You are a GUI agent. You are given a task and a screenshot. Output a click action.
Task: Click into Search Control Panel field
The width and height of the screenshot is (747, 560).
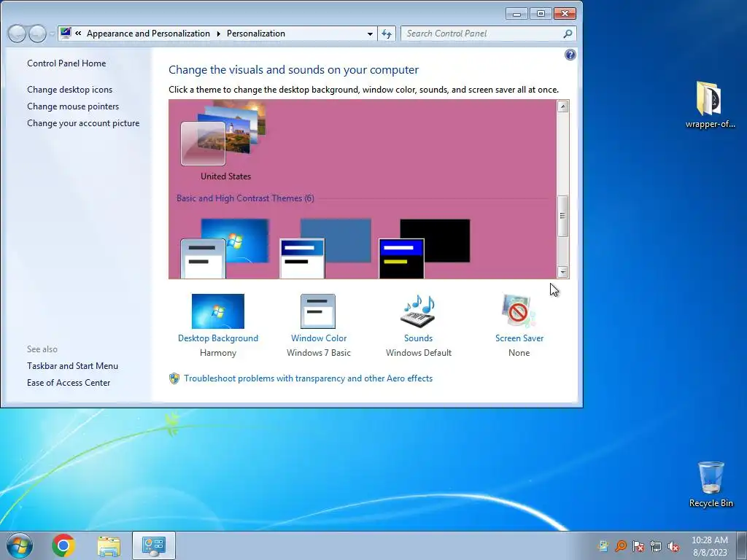(481, 34)
